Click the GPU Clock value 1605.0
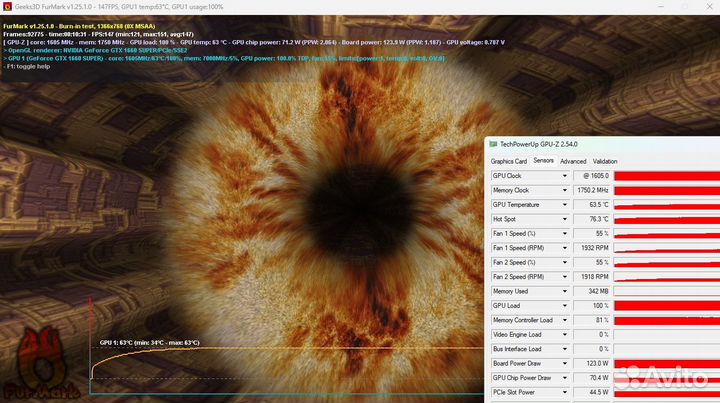 coord(592,176)
